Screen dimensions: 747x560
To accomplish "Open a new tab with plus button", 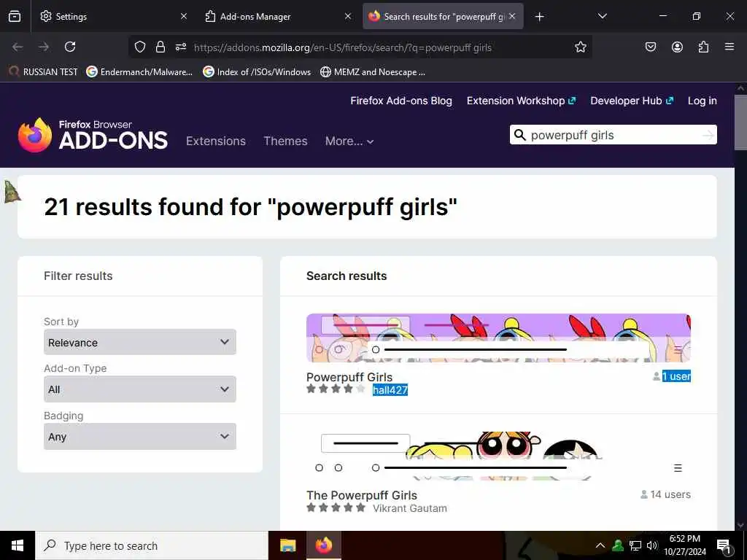I will [539, 17].
